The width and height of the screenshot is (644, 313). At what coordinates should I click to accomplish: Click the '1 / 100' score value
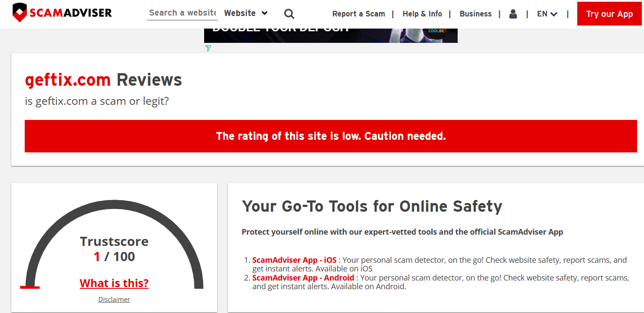click(x=114, y=257)
